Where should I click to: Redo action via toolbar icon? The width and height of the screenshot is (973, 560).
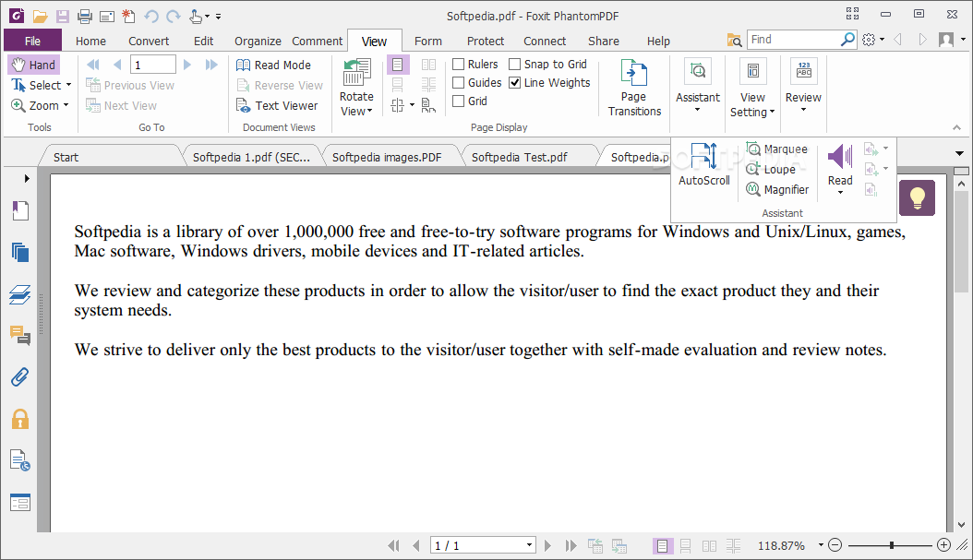click(x=174, y=17)
